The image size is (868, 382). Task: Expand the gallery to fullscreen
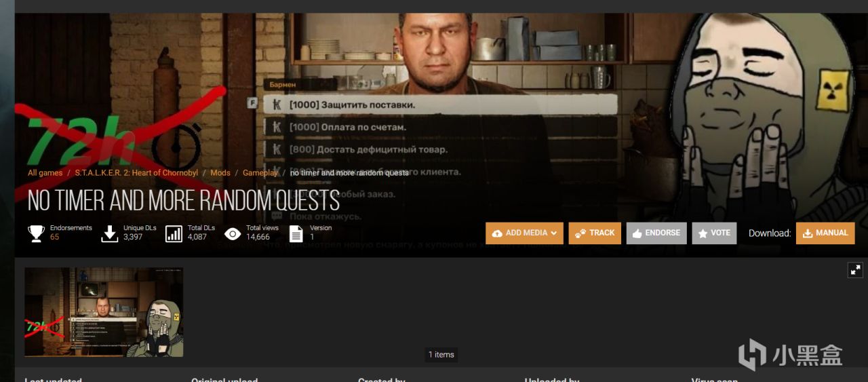click(855, 270)
